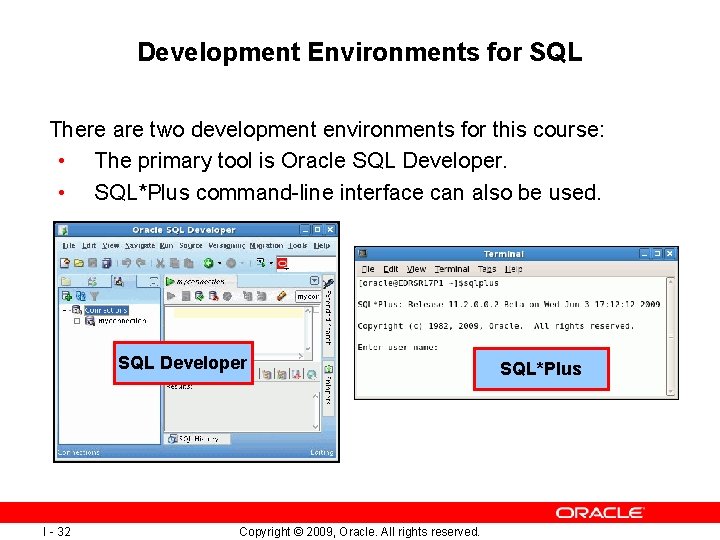The width and height of the screenshot is (720, 540).
Task: Click the 'Enter user-name:' prompt in Terminal
Action: click(x=398, y=347)
